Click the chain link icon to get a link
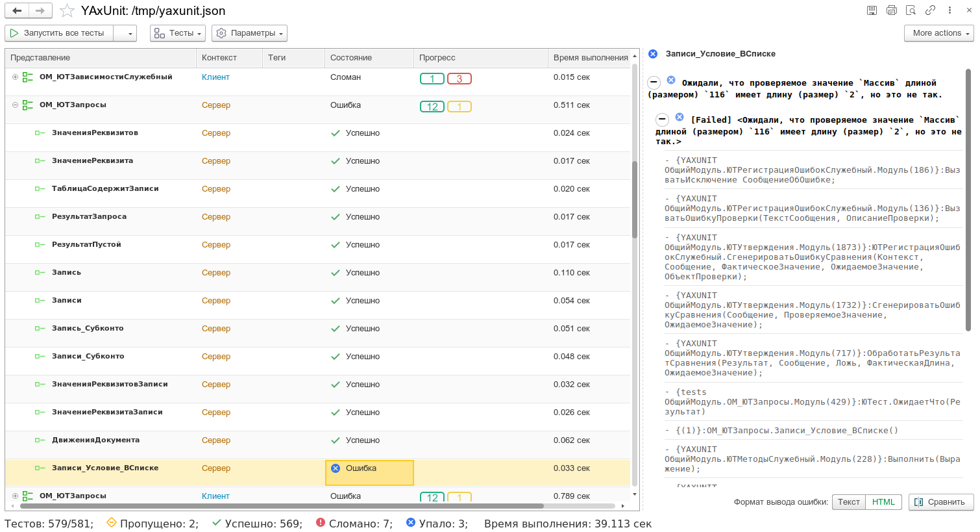Screen dimensions: 980x532 [x=930, y=10]
